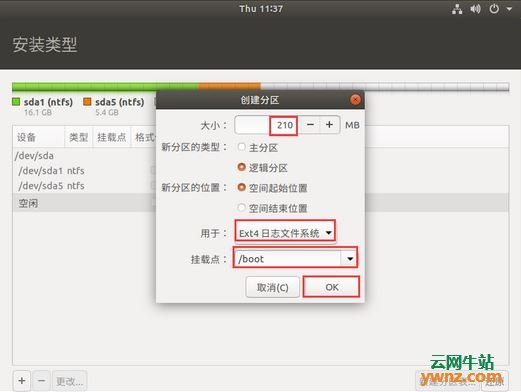Click the sda1 (ntfs) green legend swatch
This screenshot has height=392, width=521.
16,102
